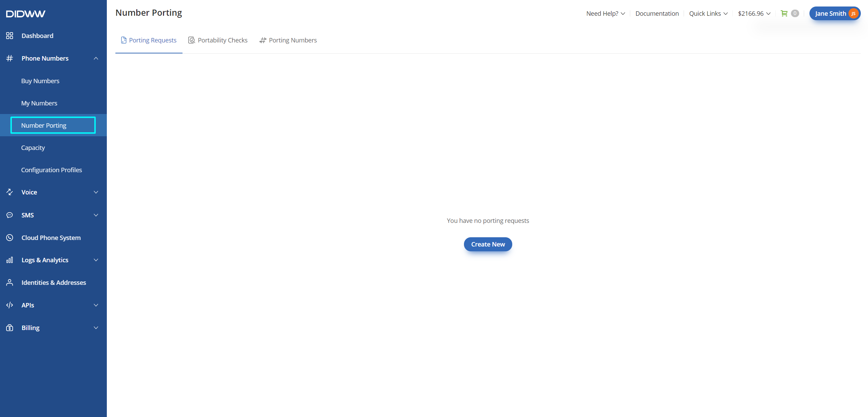
Task: Select Number Porting in the sidebar
Action: pyautogui.click(x=53, y=125)
